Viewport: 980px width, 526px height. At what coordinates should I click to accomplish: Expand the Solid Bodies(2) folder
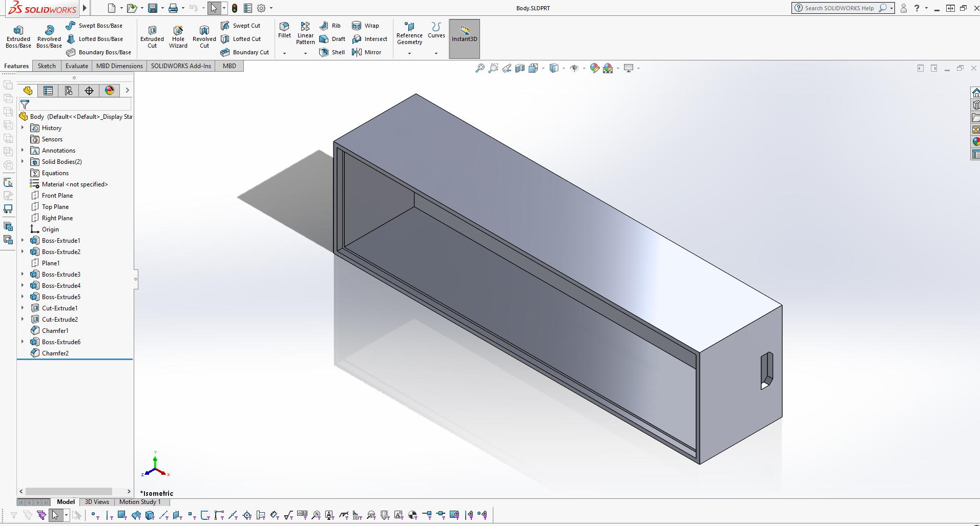(x=22, y=161)
